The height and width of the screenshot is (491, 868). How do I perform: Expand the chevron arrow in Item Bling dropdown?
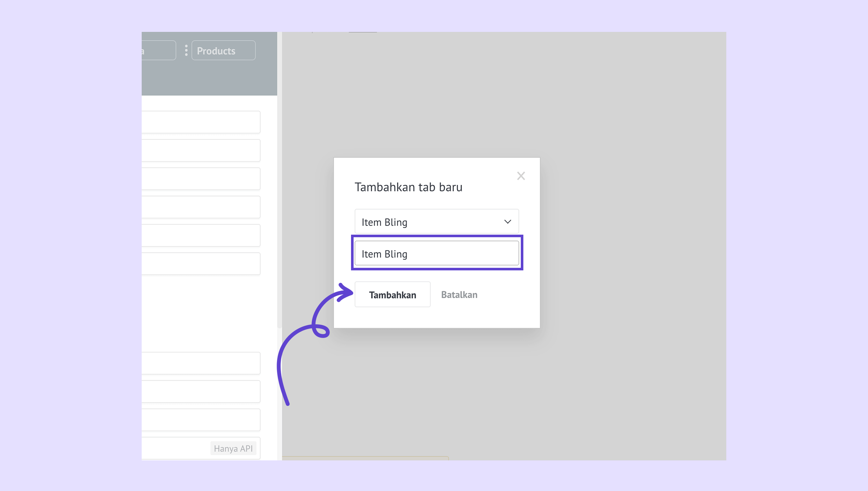click(x=508, y=222)
